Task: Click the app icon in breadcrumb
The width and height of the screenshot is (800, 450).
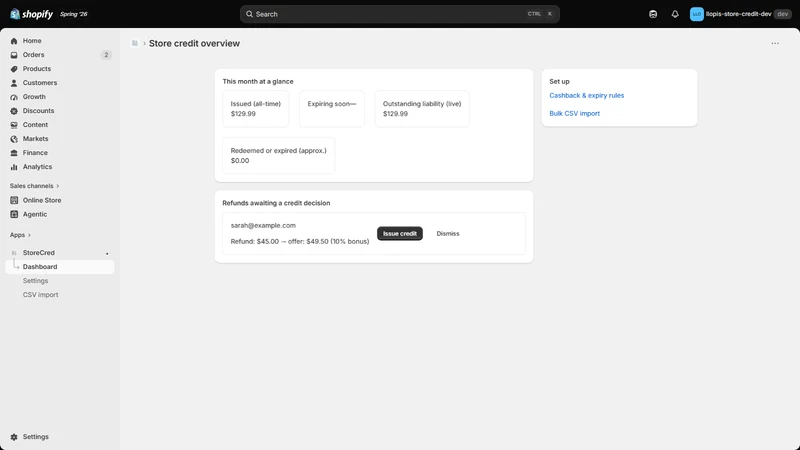Action: point(135,43)
